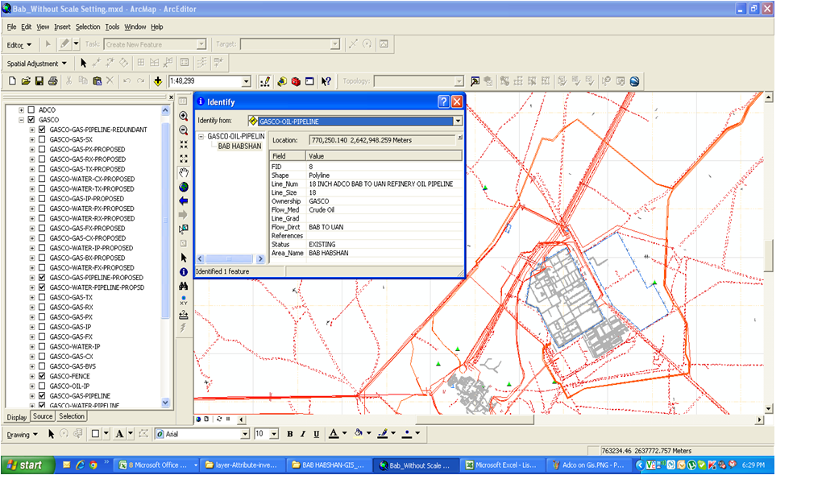This screenshot has height=504, width=826.
Task: Select the Identify tool in Tools toolbar
Action: [x=183, y=271]
